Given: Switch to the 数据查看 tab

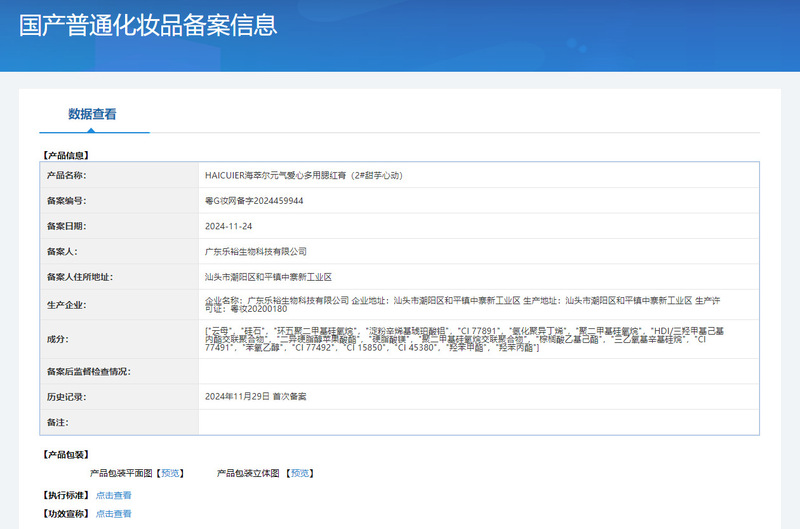Looking at the screenshot, I should (x=92, y=114).
